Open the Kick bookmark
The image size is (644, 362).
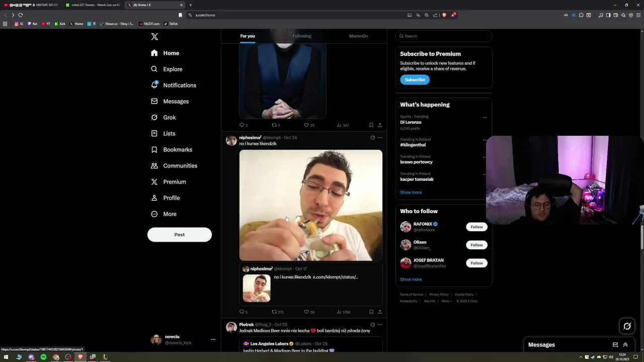click(60, 24)
